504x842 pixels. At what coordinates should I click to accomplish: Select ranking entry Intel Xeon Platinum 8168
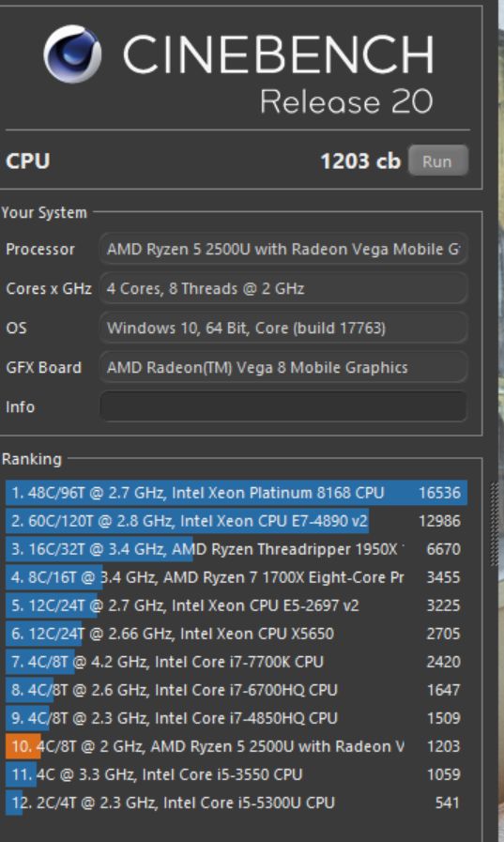(237, 493)
